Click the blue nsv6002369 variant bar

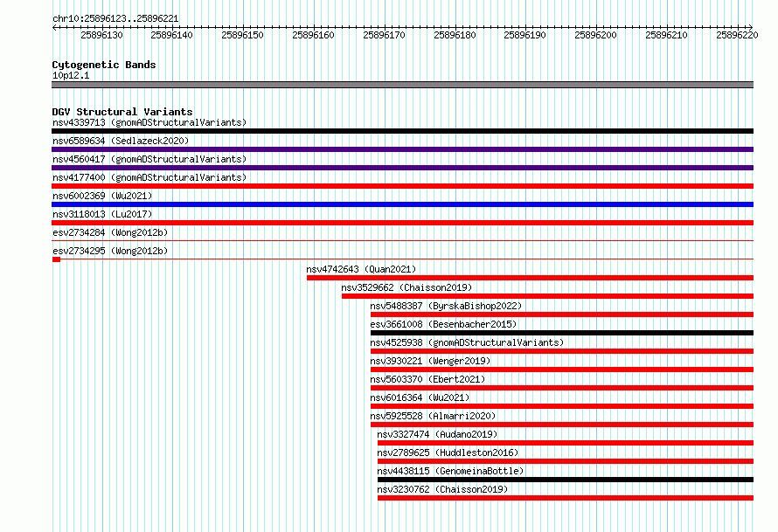click(402, 204)
